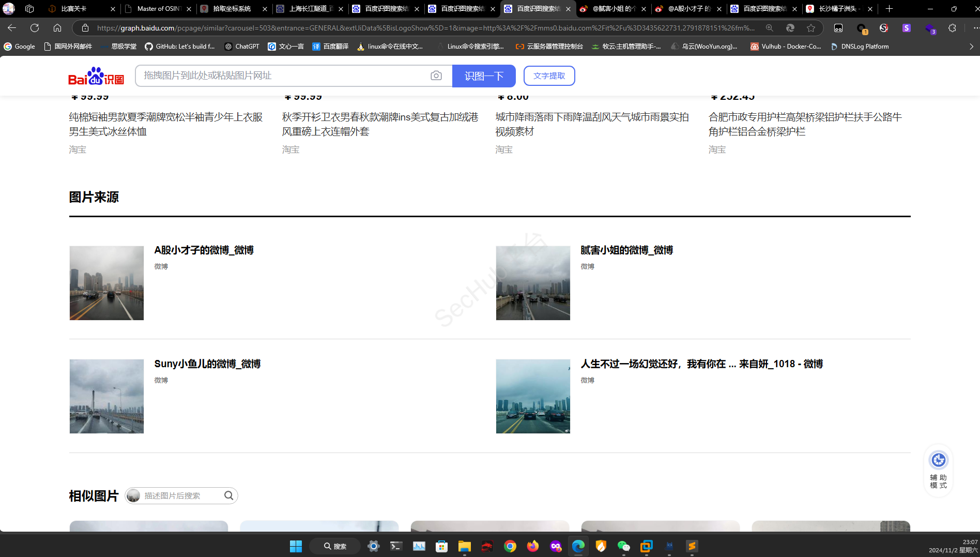Open File Explorer from taskbar
The height and width of the screenshot is (557, 980).
(x=465, y=546)
